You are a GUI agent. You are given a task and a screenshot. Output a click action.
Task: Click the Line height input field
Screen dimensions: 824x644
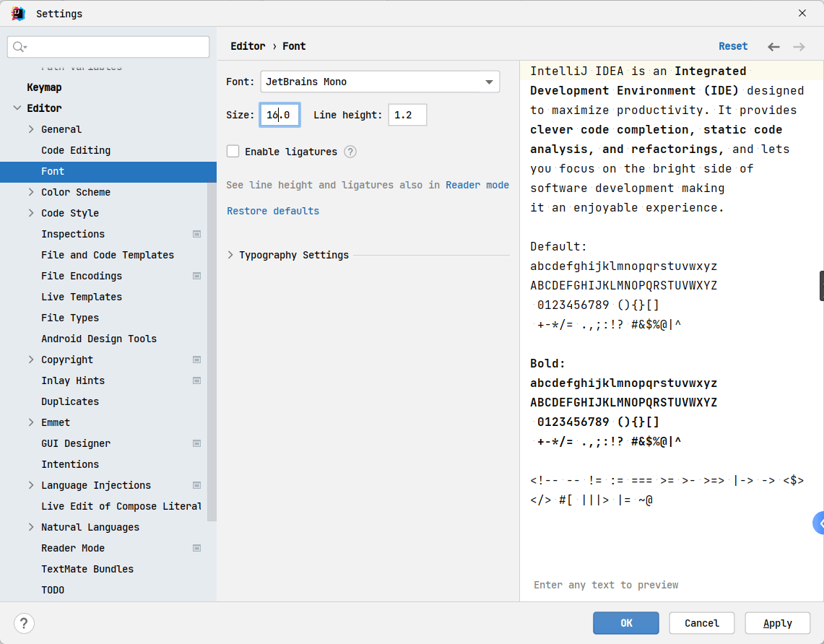pyautogui.click(x=407, y=115)
